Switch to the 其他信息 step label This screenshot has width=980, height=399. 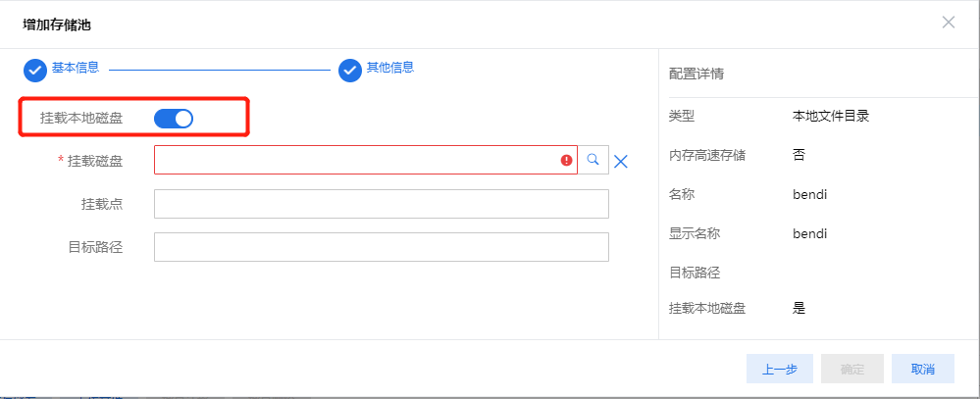pyautogui.click(x=389, y=69)
